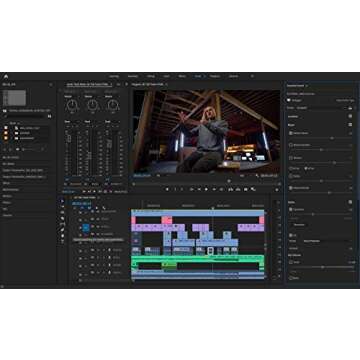
Task: Add a marker from timeline header
Action: click(97, 208)
